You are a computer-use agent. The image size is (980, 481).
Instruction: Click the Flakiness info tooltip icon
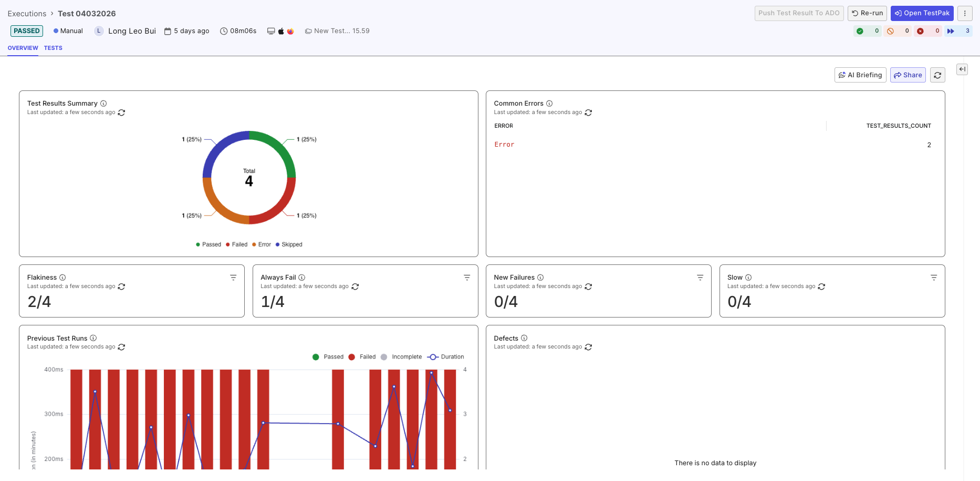click(x=62, y=277)
